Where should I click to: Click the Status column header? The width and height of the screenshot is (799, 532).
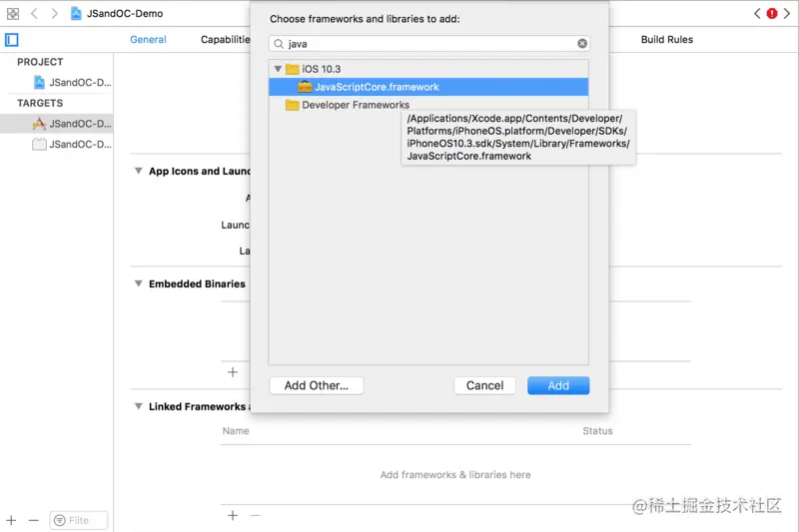point(597,431)
